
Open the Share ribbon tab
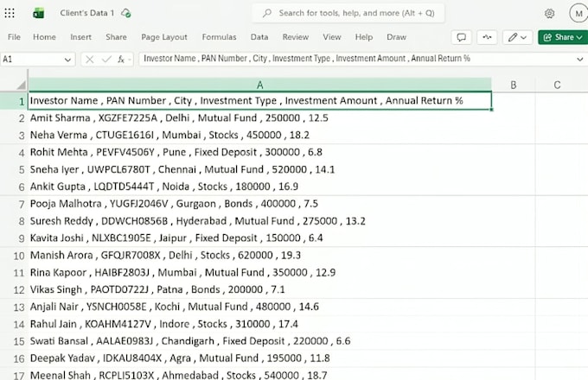pos(116,37)
